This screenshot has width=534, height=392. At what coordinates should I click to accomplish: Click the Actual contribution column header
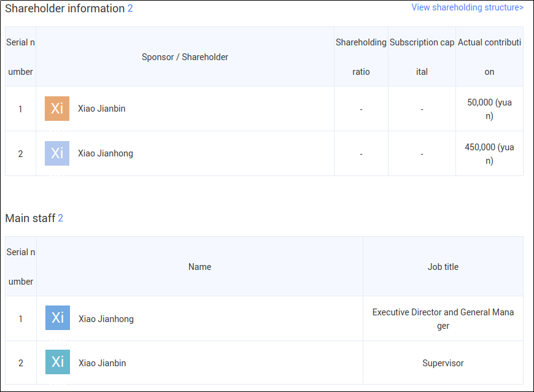[489, 56]
